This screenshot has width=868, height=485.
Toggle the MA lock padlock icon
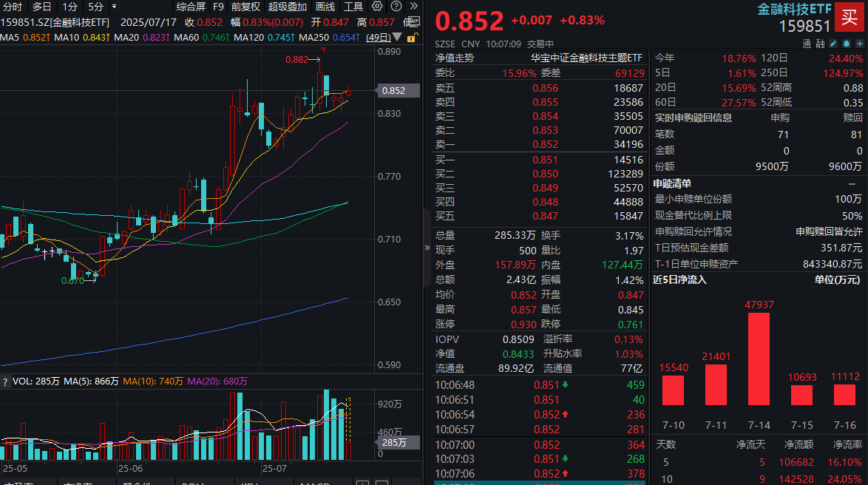click(x=411, y=38)
